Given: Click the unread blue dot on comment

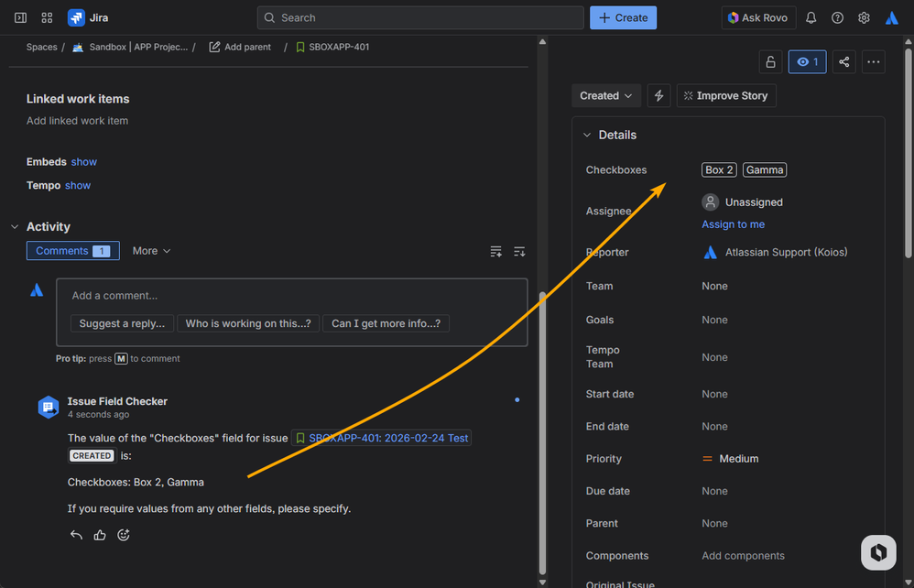Looking at the screenshot, I should (517, 399).
